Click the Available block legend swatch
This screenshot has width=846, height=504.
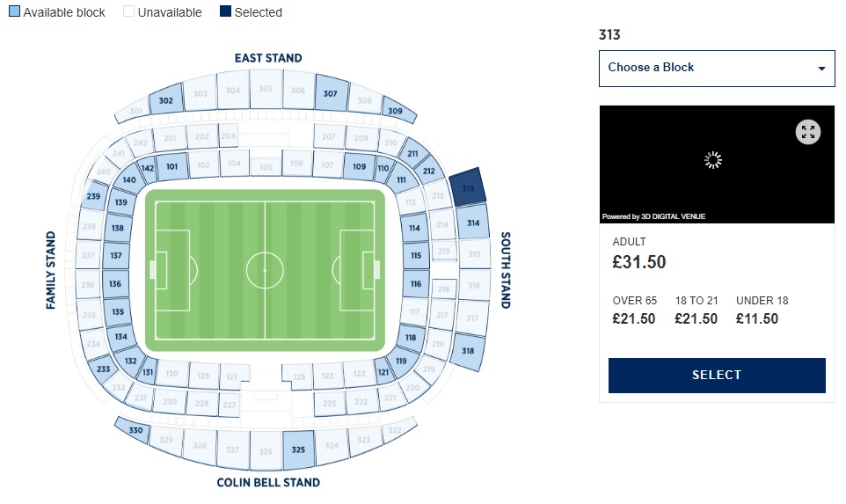click(x=13, y=12)
